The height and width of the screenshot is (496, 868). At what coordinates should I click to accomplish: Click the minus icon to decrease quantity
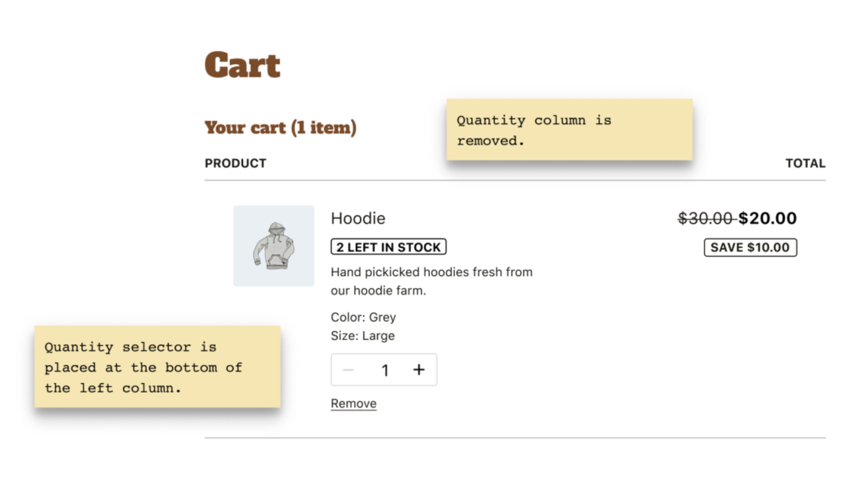click(x=349, y=369)
